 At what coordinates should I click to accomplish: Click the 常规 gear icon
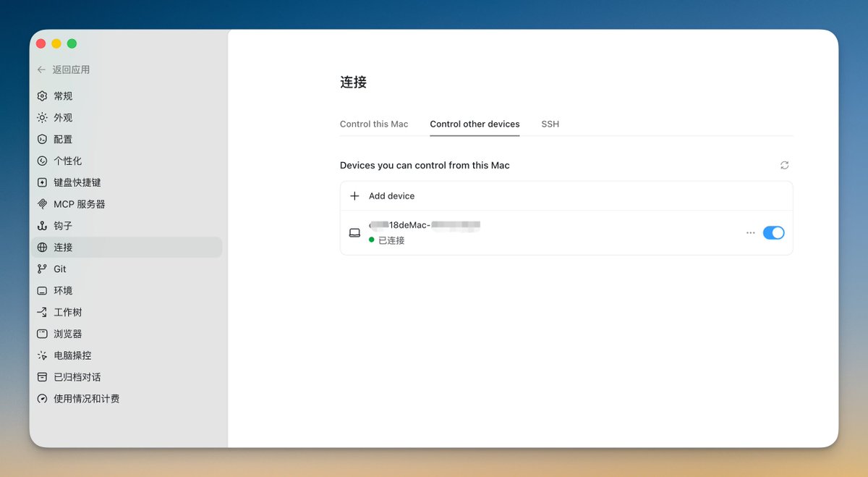point(42,96)
